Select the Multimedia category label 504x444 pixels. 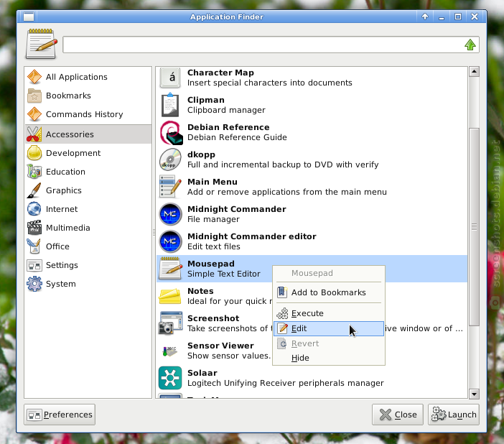67,228
